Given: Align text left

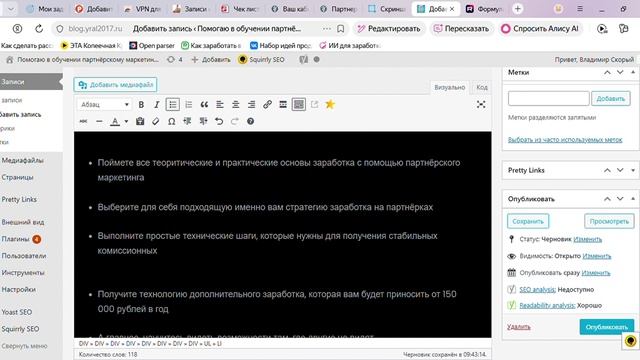Looking at the screenshot, I should pos(220,104).
